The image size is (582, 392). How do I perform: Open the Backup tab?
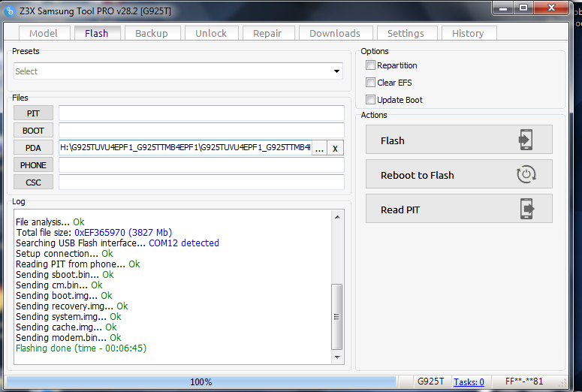point(152,33)
